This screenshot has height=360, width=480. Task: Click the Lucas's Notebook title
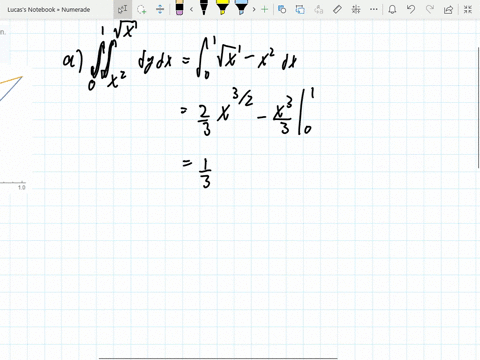click(x=49, y=10)
